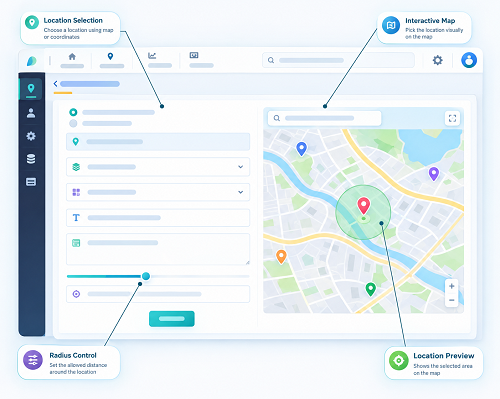Click the unfilled part of radius slider track

[x=199, y=276]
